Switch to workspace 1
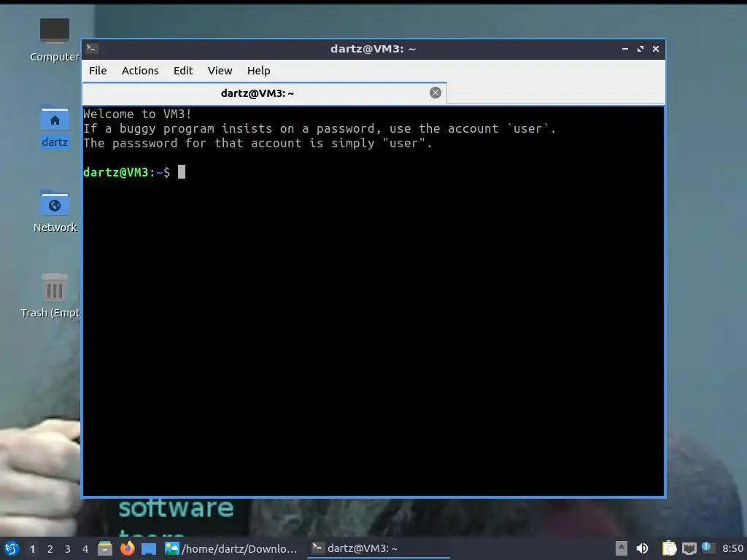This screenshot has height=560, width=747. coord(32,549)
